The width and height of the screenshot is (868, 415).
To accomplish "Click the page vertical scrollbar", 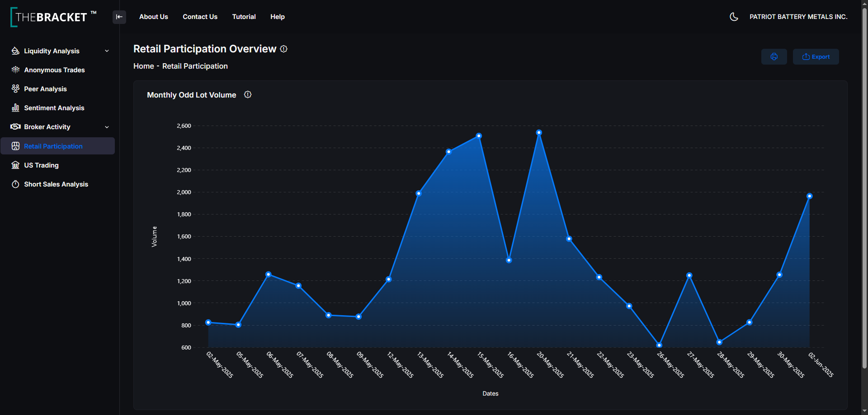I will 864,187.
